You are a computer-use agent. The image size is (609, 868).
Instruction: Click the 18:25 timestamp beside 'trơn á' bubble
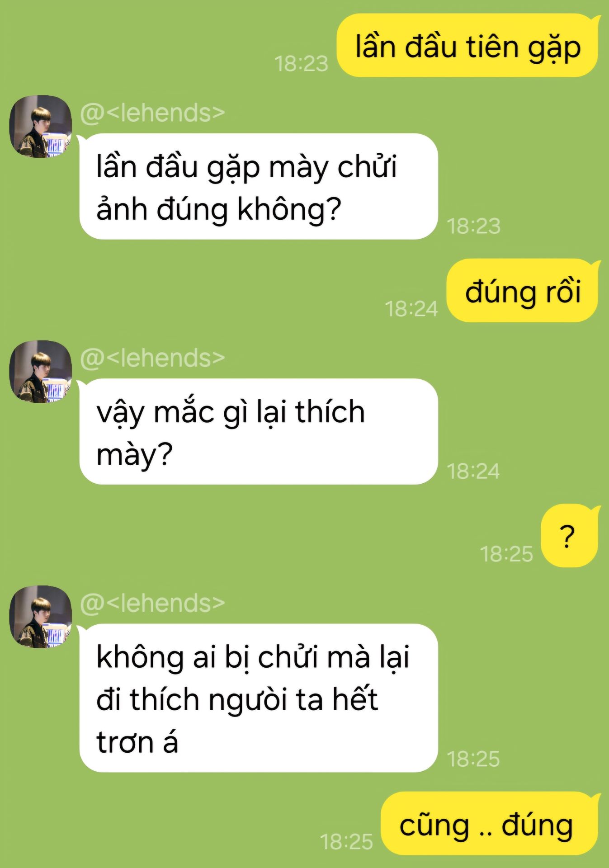click(473, 759)
